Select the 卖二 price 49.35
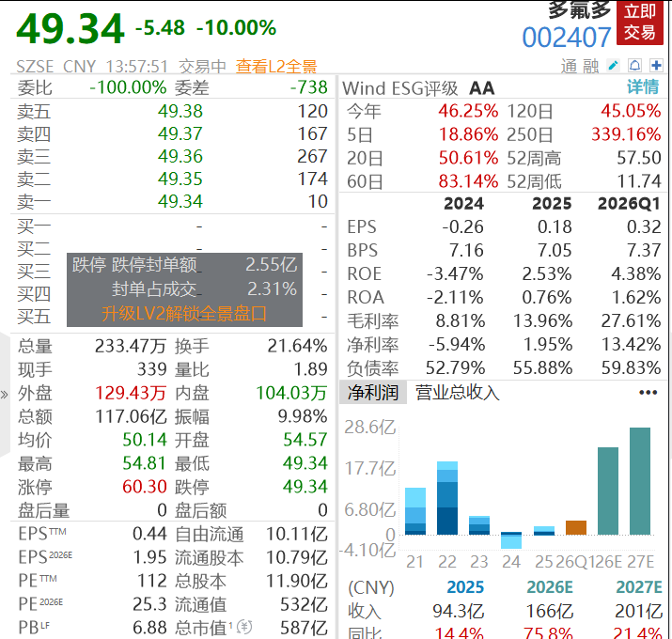The width and height of the screenshot is (672, 639). (180, 179)
